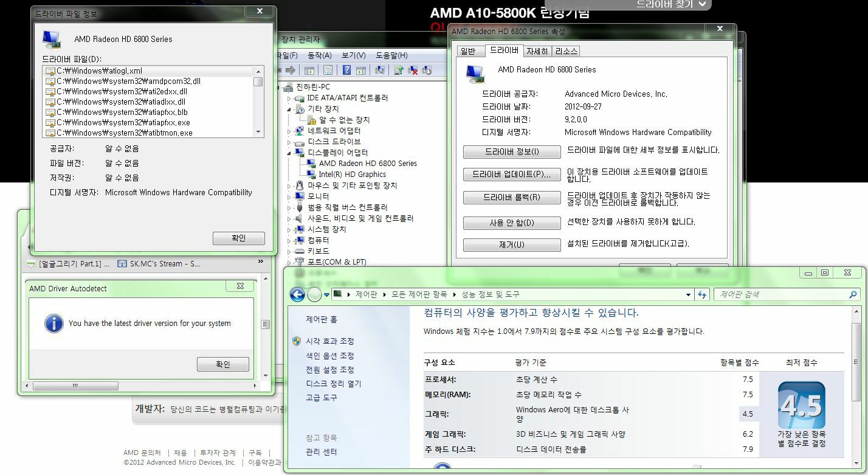Click the blue Help icon in Device Manager toolbar

click(346, 70)
